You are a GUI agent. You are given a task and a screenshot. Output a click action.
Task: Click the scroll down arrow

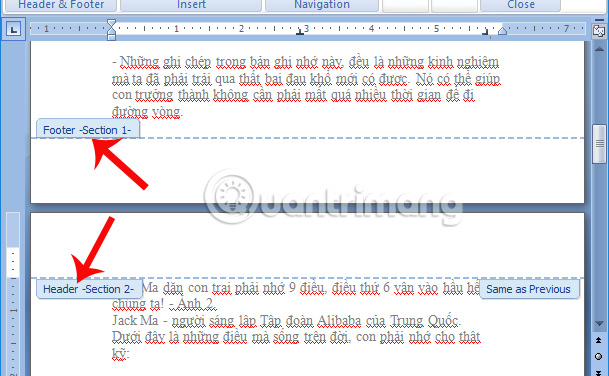[x=599, y=324]
